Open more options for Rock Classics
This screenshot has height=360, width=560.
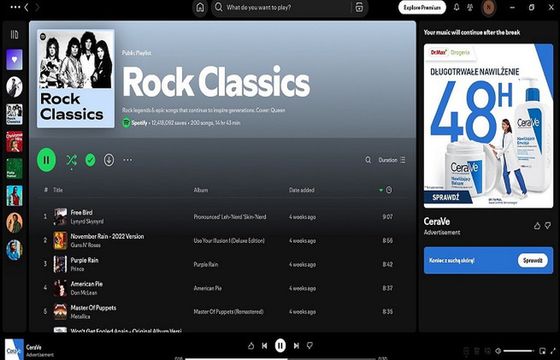[x=128, y=160]
